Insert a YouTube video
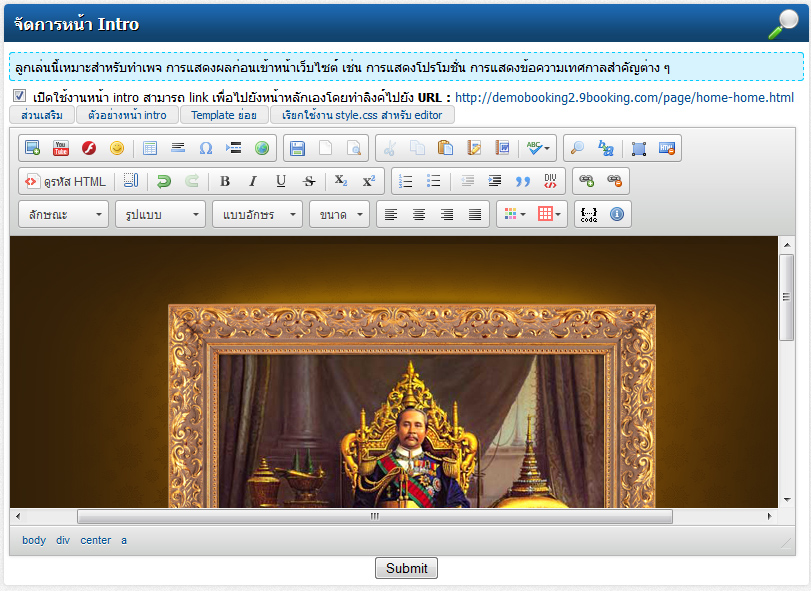Viewport: 811px width, 591px height. pyautogui.click(x=61, y=148)
